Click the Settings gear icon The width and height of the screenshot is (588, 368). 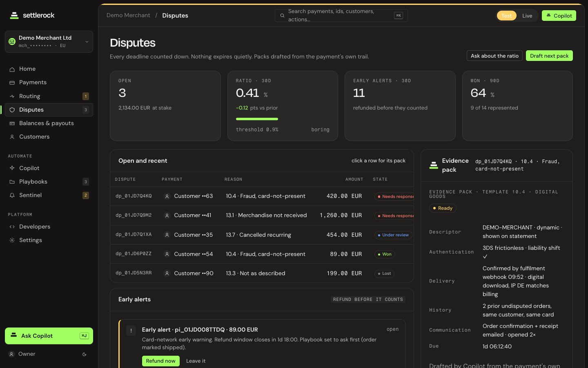coord(12,240)
